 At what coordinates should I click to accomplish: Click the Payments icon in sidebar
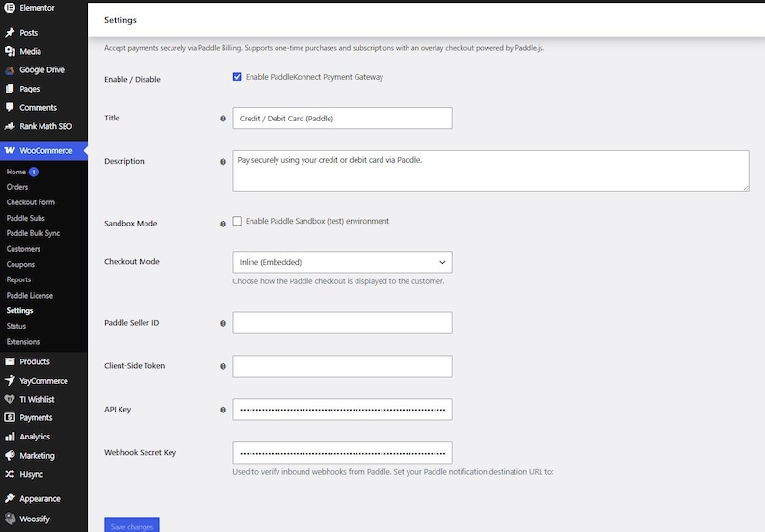[10, 417]
